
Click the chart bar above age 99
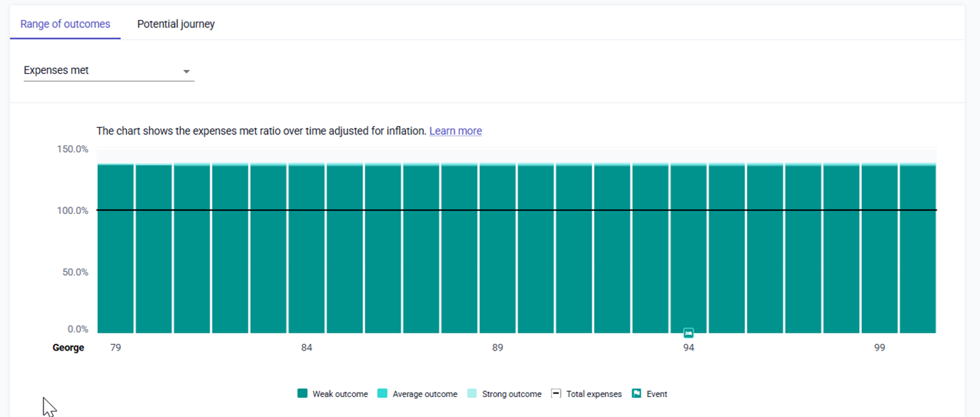tap(880, 251)
